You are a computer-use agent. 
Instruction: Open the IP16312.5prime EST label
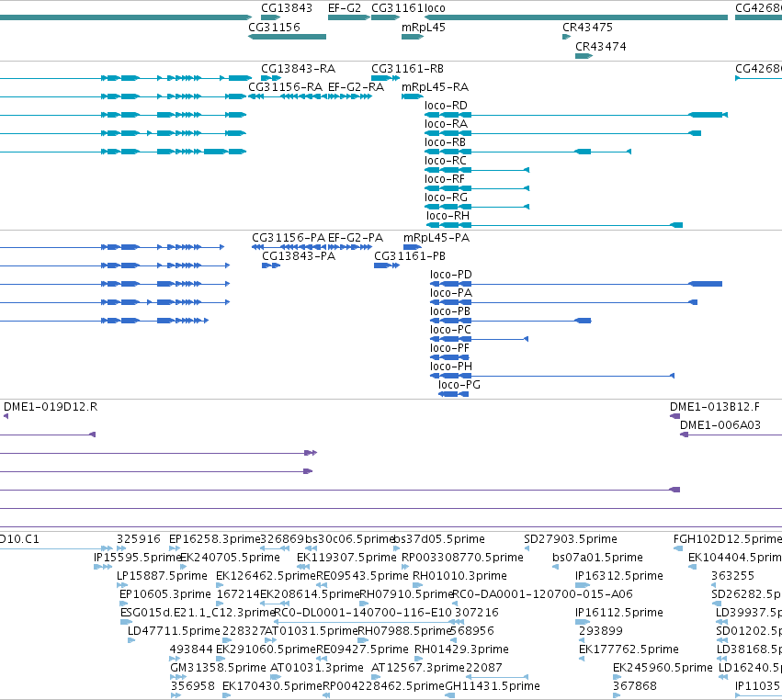click(x=619, y=576)
